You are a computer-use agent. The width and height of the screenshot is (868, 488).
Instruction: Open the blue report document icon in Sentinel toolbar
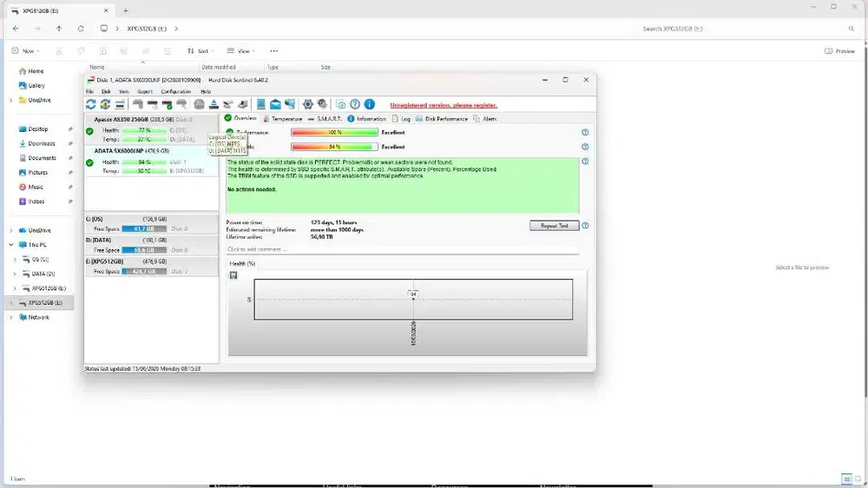pos(260,104)
